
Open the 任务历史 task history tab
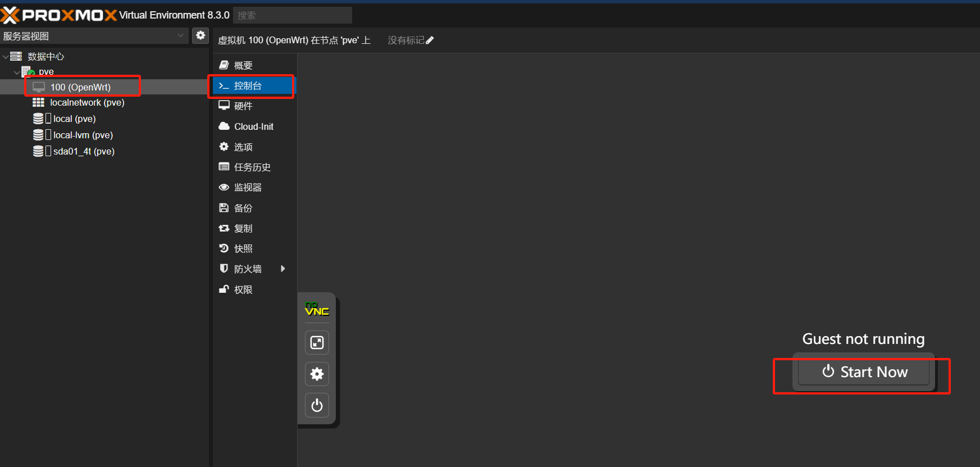pos(254,167)
